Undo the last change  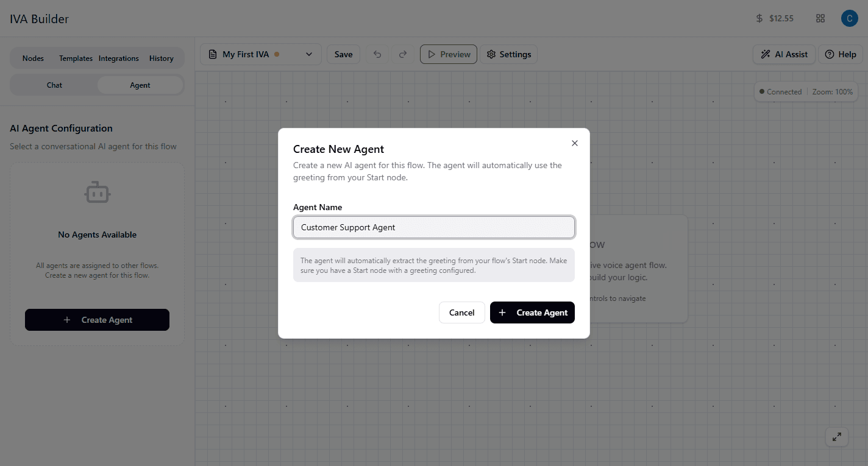(377, 54)
